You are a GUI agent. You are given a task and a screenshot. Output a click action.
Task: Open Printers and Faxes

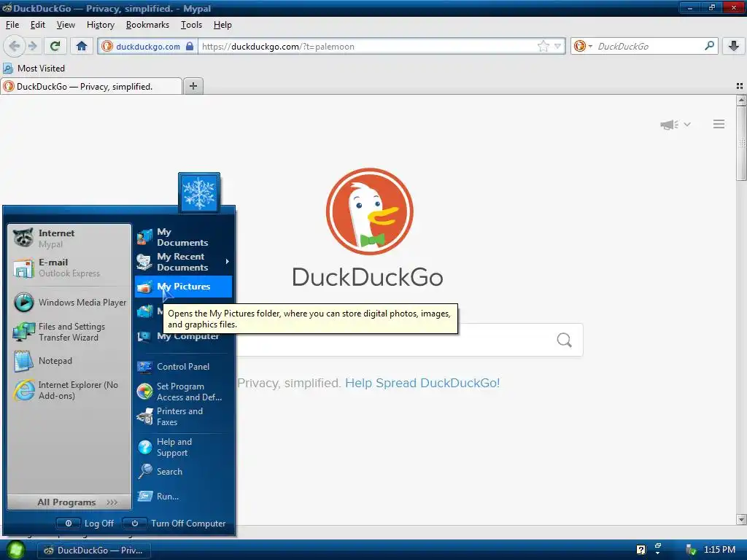coord(183,416)
